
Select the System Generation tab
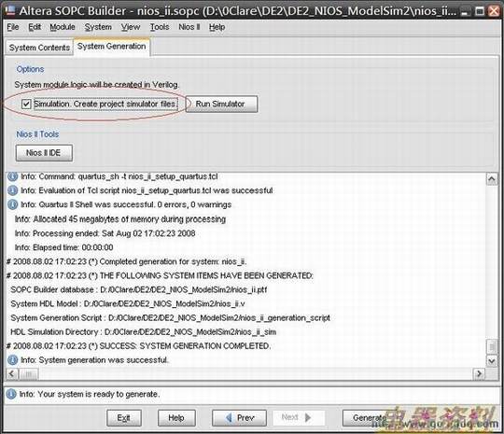[x=112, y=47]
